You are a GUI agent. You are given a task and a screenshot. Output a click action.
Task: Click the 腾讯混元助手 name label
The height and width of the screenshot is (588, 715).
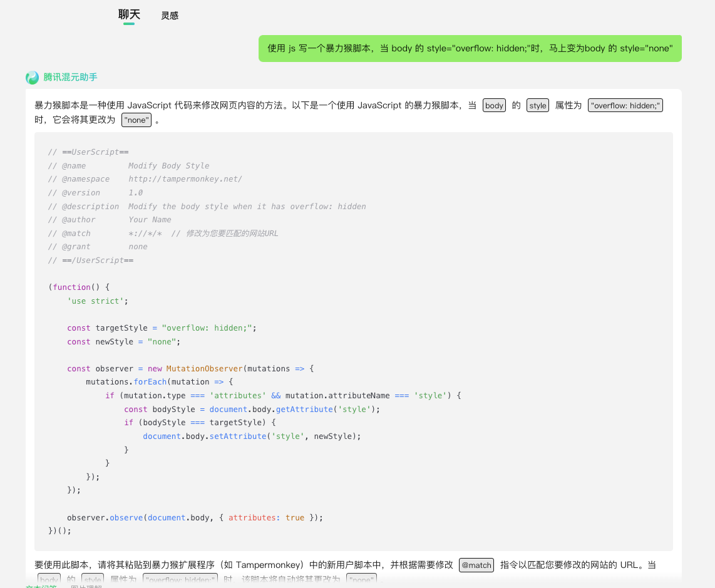(x=70, y=77)
